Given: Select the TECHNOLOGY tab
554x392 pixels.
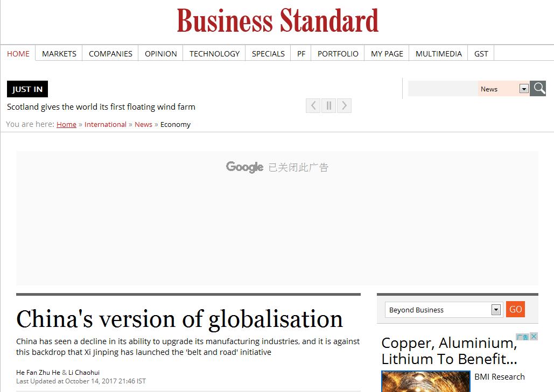Looking at the screenshot, I should click(x=214, y=54).
